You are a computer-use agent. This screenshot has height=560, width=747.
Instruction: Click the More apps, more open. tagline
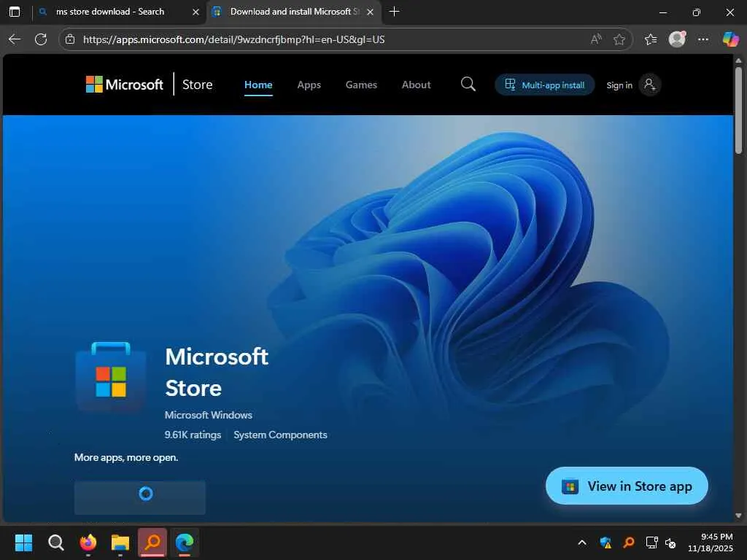point(126,457)
